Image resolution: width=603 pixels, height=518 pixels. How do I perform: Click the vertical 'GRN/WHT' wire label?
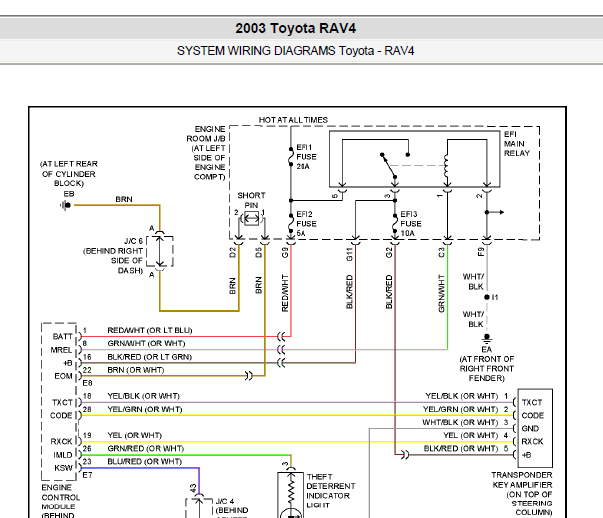click(441, 293)
